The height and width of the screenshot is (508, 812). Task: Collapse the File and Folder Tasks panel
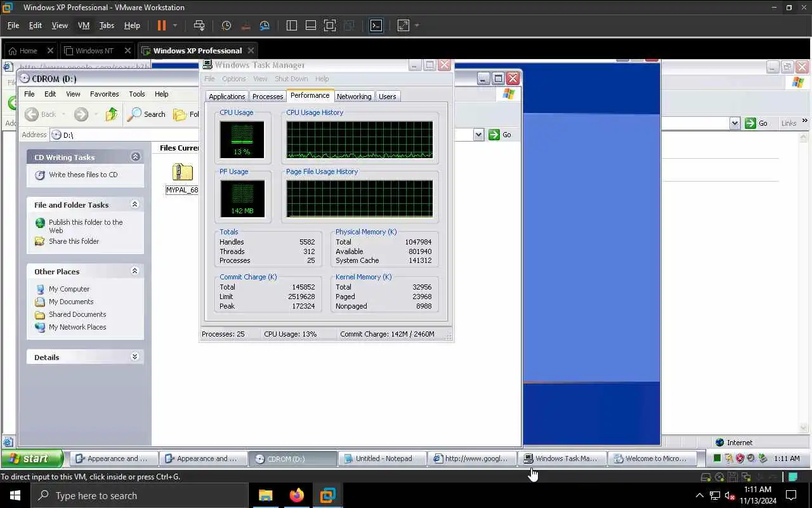(135, 204)
